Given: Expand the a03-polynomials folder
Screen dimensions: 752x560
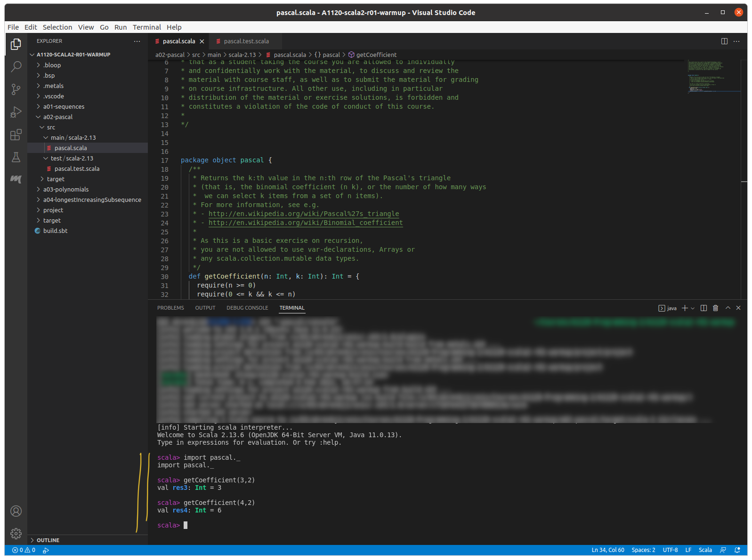Looking at the screenshot, I should [66, 189].
